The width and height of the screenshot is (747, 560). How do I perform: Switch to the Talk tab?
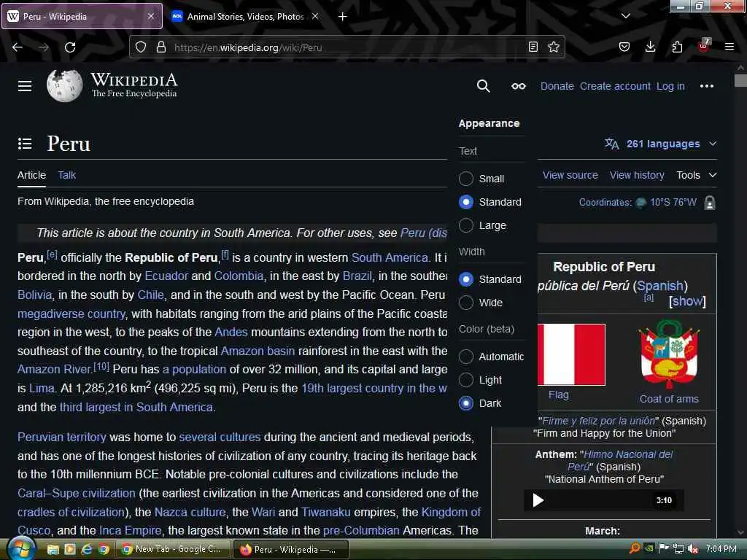pyautogui.click(x=66, y=175)
